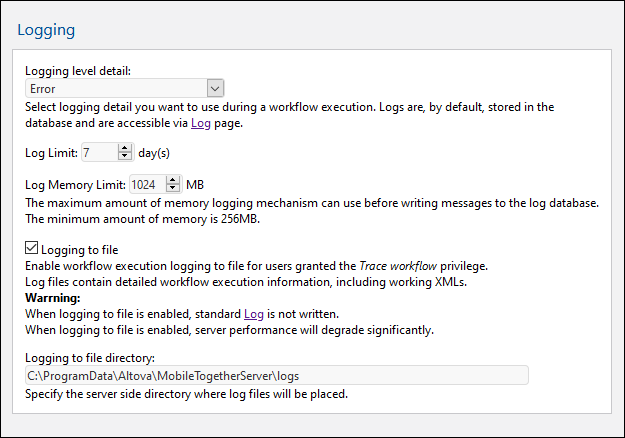Click the 'Log Limit:' label
Viewport: 625px width, 438px height.
(51, 153)
